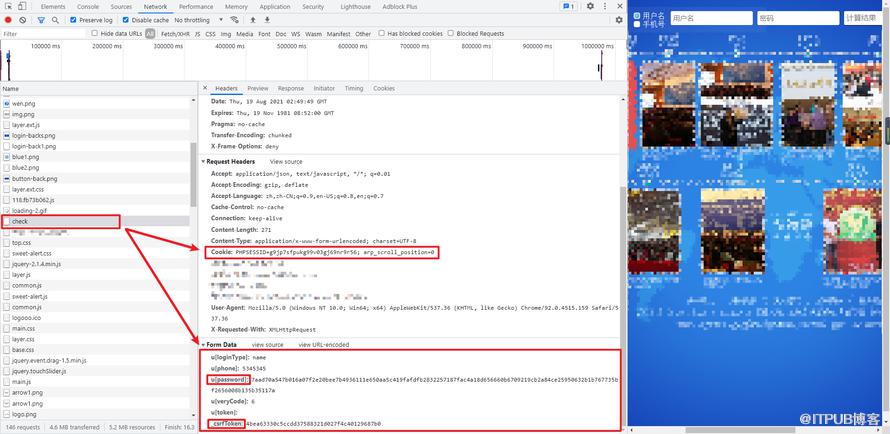Click logo.png file icon
This screenshot has height=434, width=890.
7,414
